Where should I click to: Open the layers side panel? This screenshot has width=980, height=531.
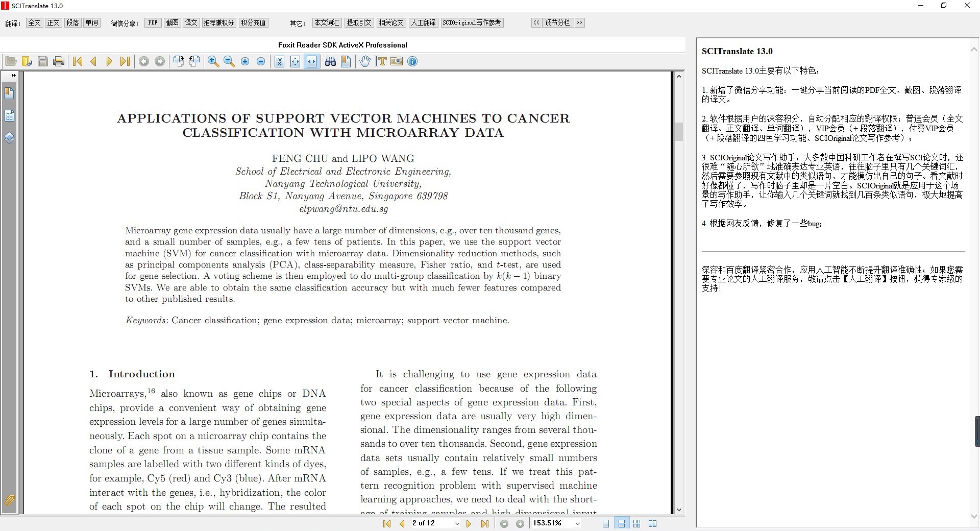[x=9, y=138]
